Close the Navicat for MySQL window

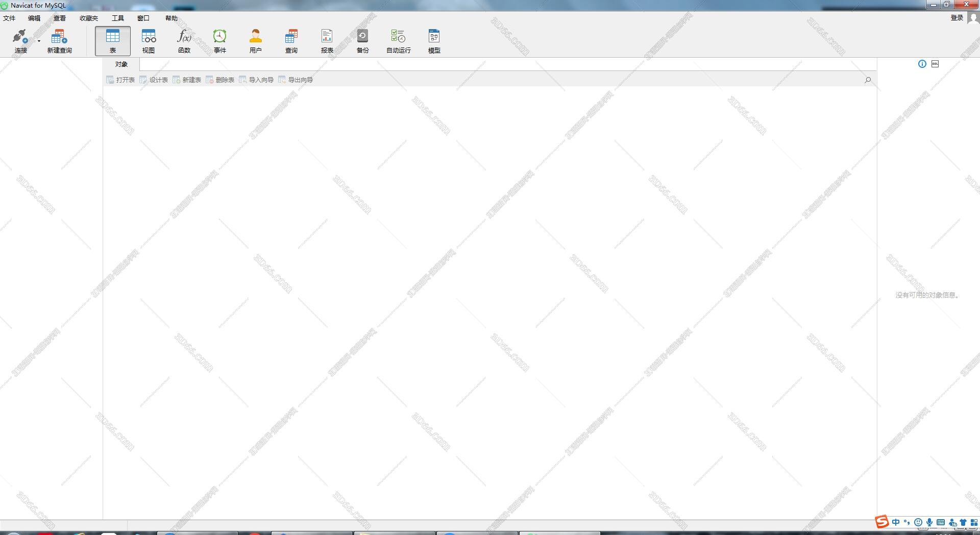point(966,5)
